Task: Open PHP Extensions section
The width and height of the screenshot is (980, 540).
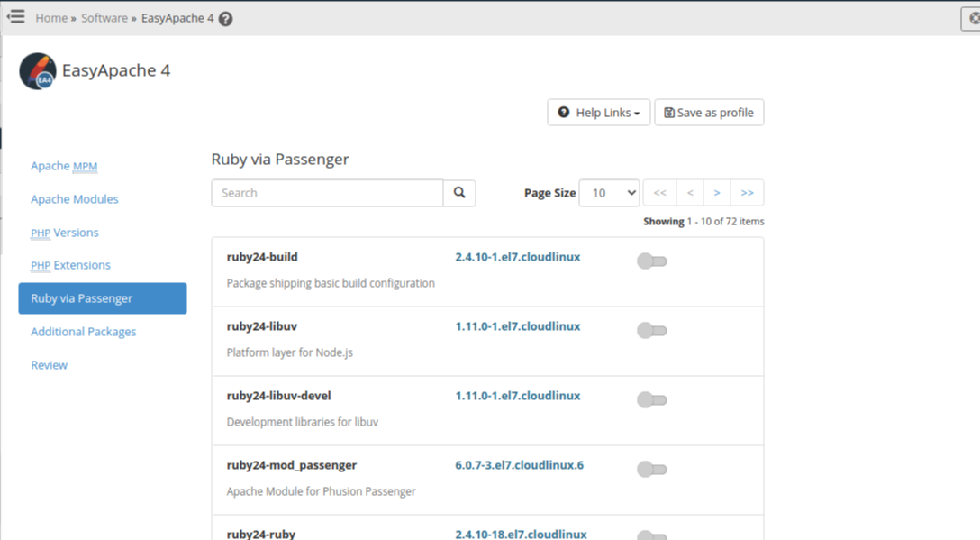Action: (70, 265)
